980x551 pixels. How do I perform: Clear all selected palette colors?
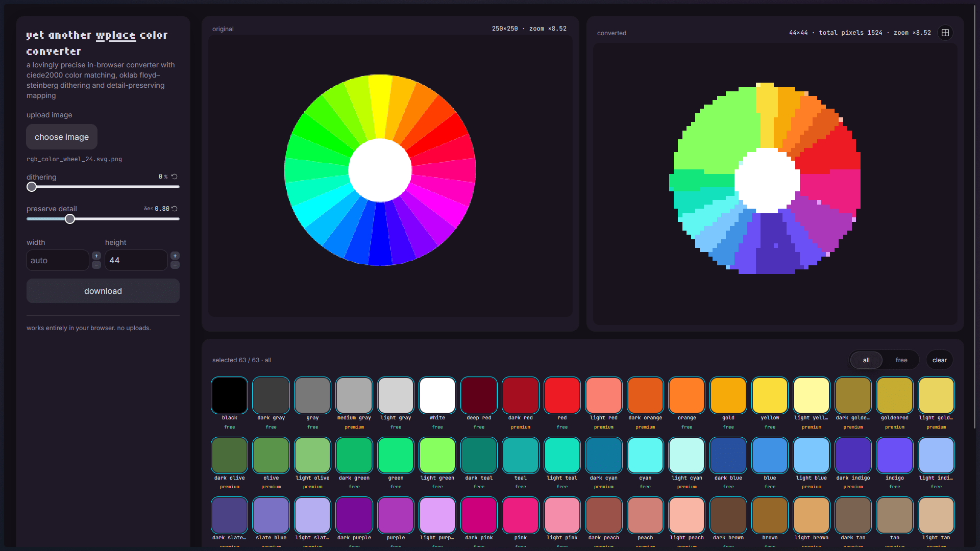pyautogui.click(x=939, y=360)
